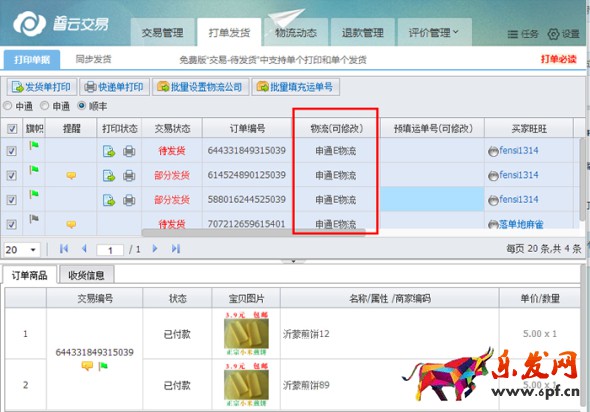
Task: Click the gray flag in fourth order row
Action: pos(34,218)
